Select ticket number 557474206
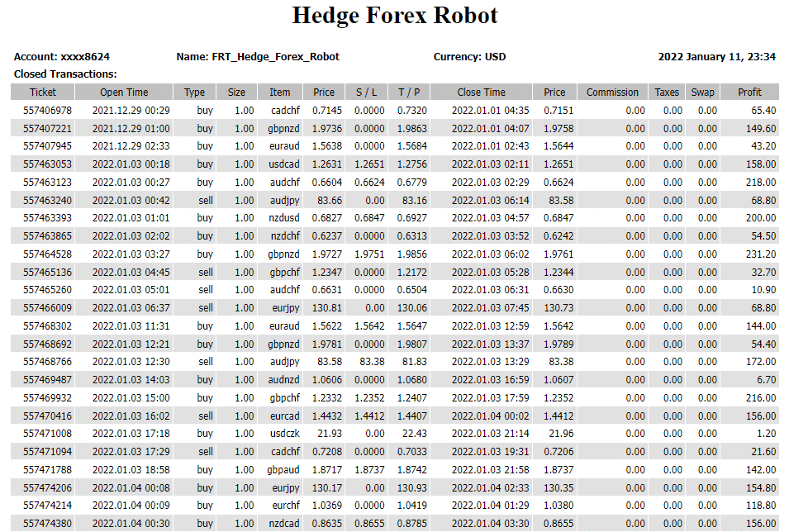 click(x=47, y=488)
